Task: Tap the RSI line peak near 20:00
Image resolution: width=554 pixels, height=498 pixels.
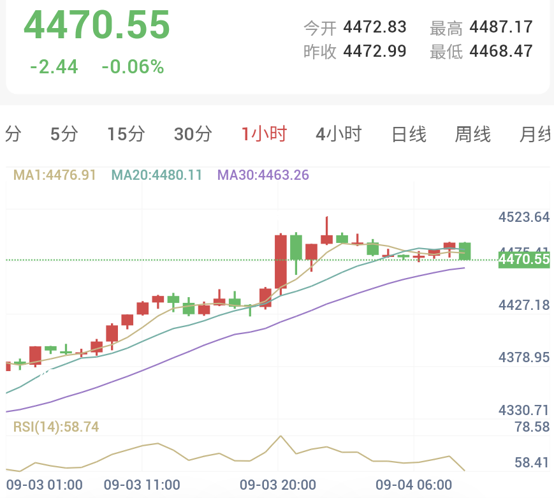Action: pyautogui.click(x=281, y=436)
